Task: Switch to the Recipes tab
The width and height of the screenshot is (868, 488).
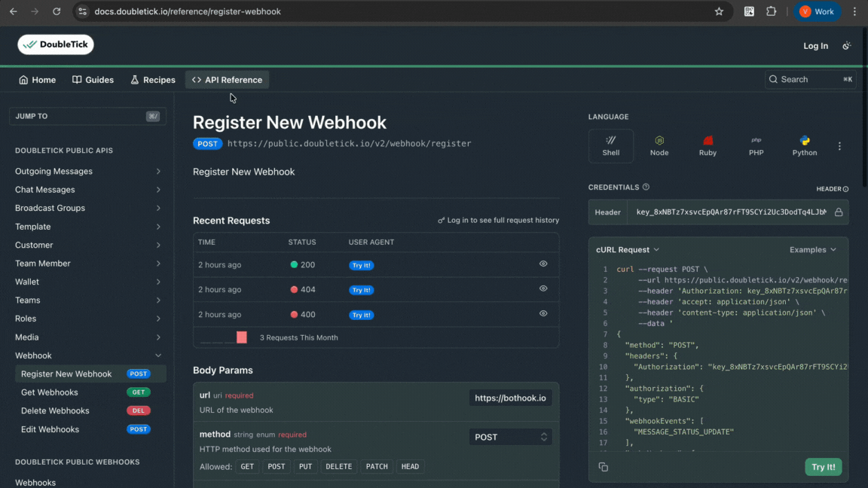Action: point(152,80)
